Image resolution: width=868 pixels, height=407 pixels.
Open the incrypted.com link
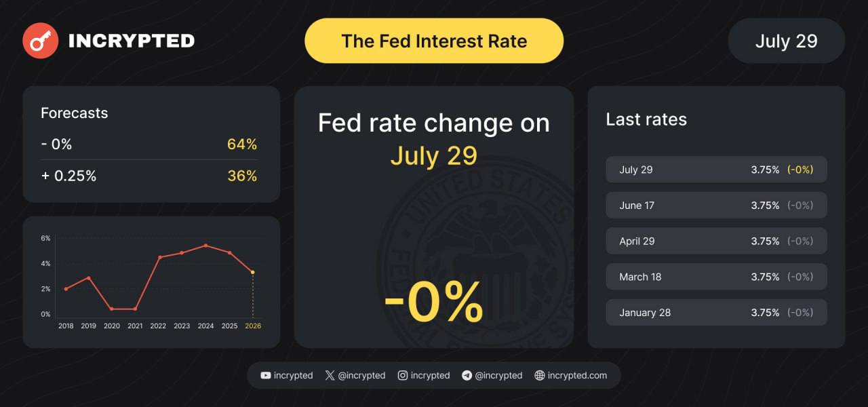(577, 375)
